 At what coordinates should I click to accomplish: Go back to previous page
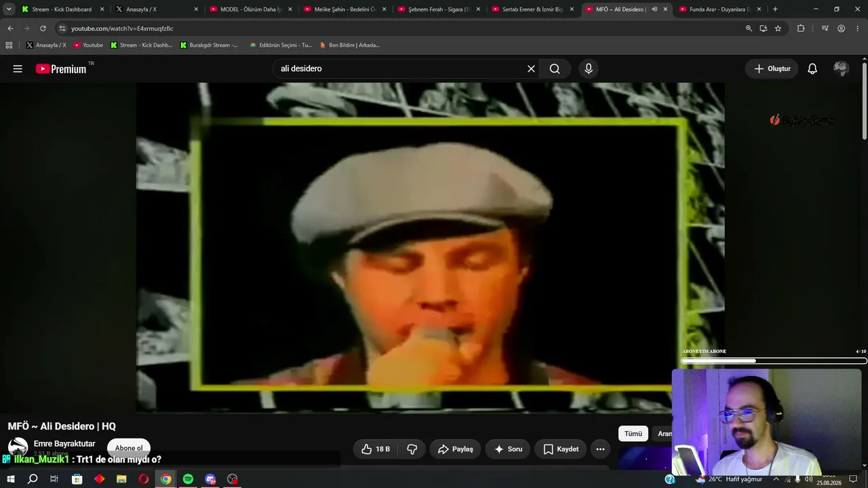[x=10, y=28]
